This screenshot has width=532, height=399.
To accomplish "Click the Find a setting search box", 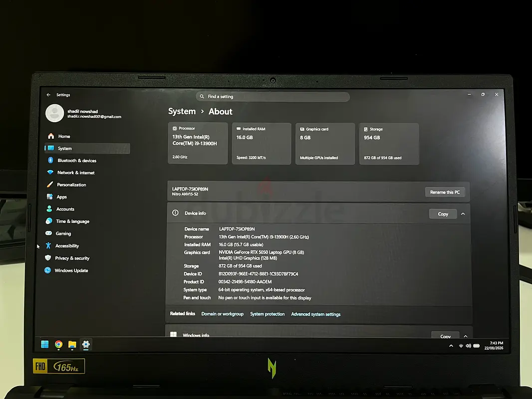I will (x=273, y=97).
